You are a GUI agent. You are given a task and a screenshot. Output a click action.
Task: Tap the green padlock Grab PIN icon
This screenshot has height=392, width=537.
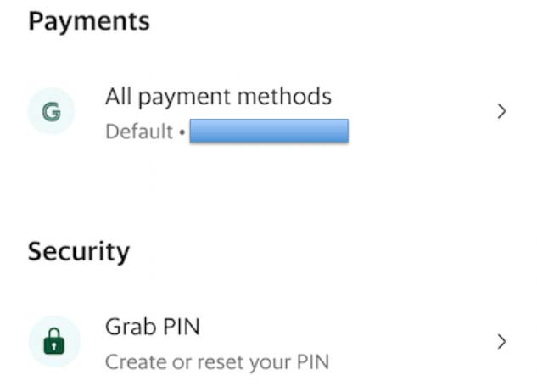point(53,341)
